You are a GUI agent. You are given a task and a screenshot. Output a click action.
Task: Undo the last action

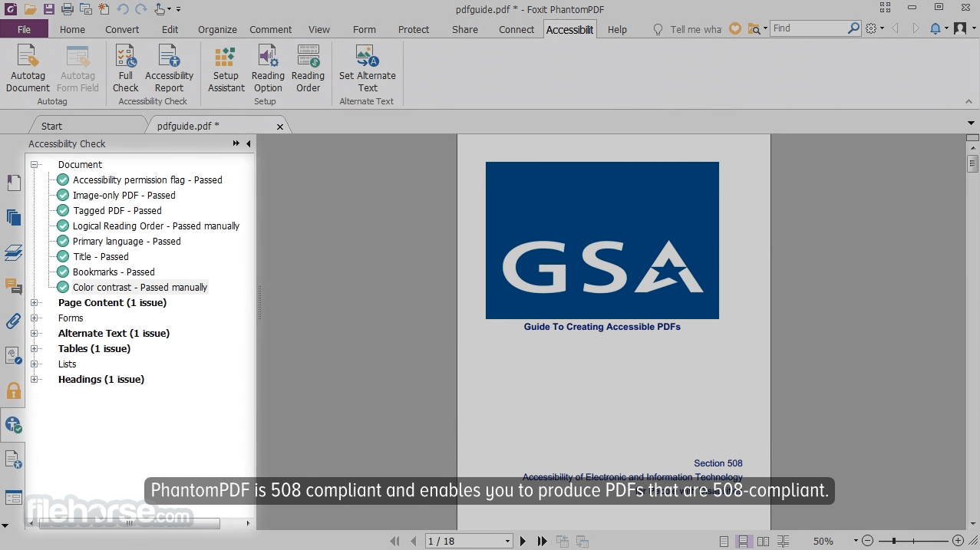(123, 9)
